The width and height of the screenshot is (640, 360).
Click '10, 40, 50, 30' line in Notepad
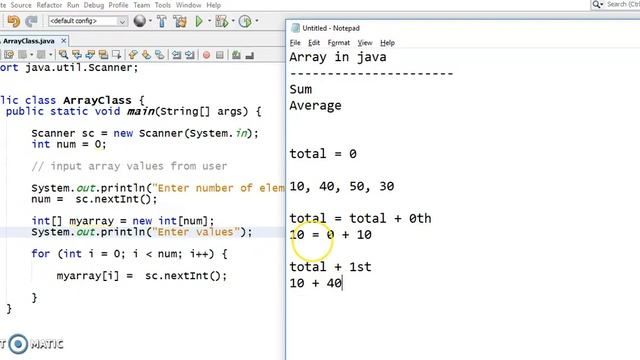342,187
